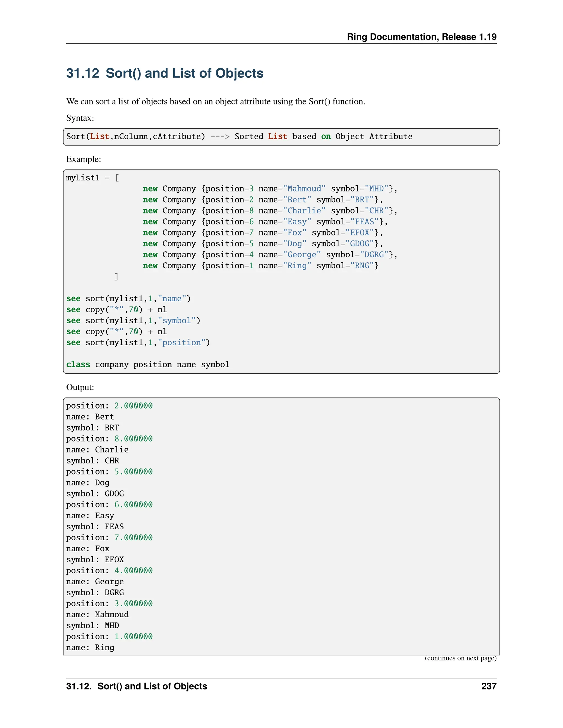
Task: Click the line 'see sort(mylist1,1,"name")'
Action: click(x=128, y=299)
